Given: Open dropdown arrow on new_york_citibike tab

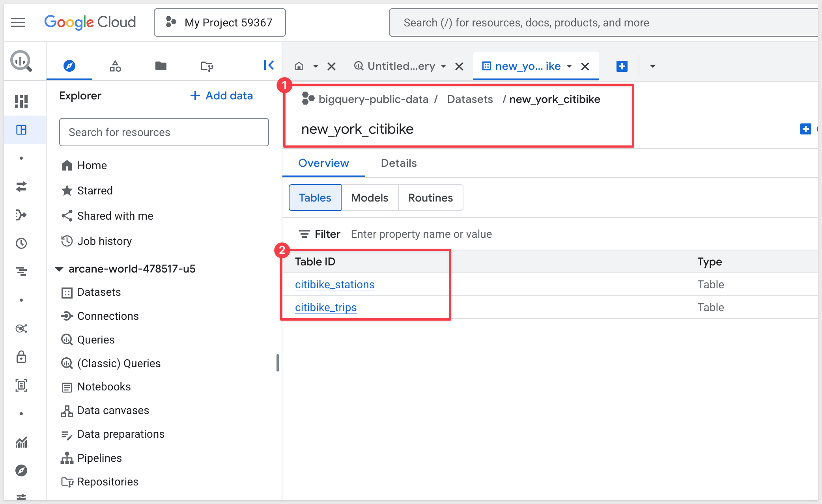Looking at the screenshot, I should click(569, 66).
